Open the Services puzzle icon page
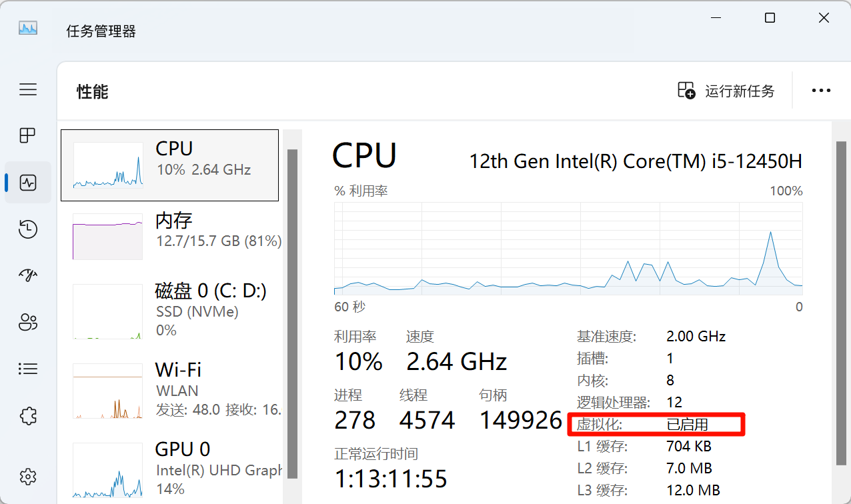Screen dimensions: 851x504 [28, 416]
